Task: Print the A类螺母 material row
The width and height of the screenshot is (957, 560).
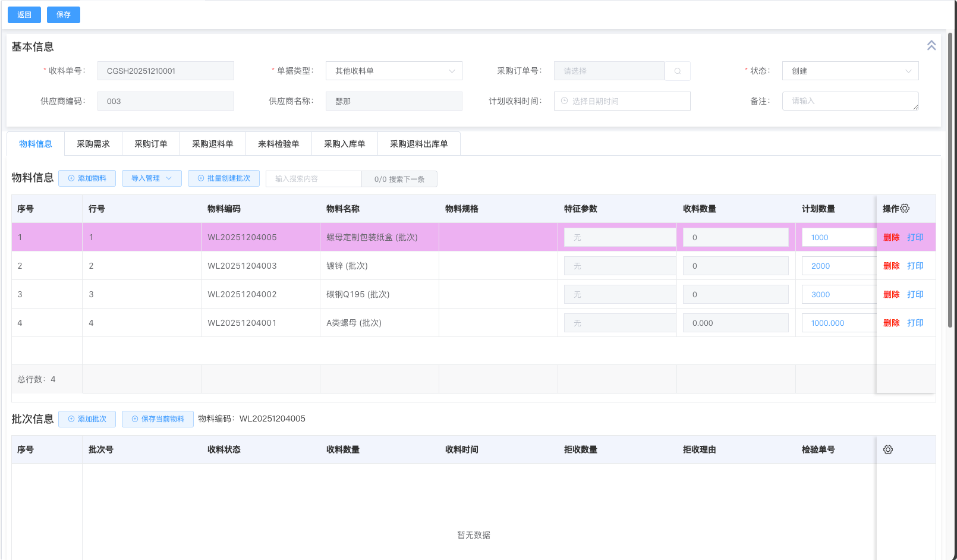Action: click(x=915, y=323)
